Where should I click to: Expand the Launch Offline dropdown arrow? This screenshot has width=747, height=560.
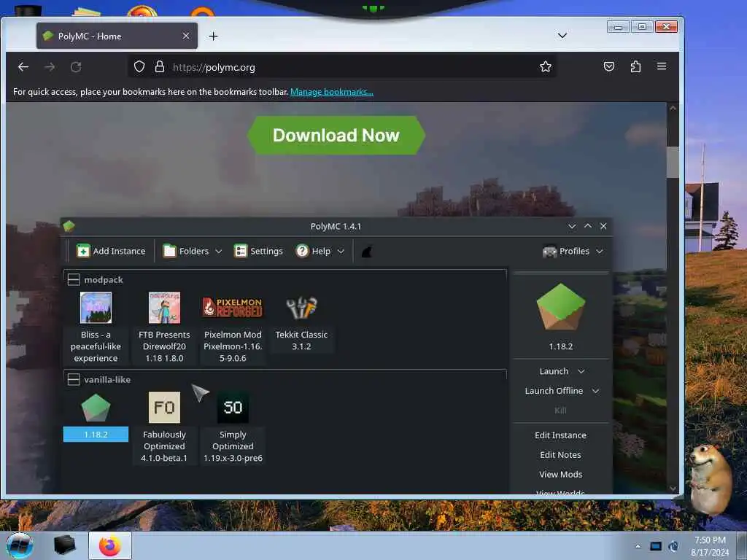[595, 391]
